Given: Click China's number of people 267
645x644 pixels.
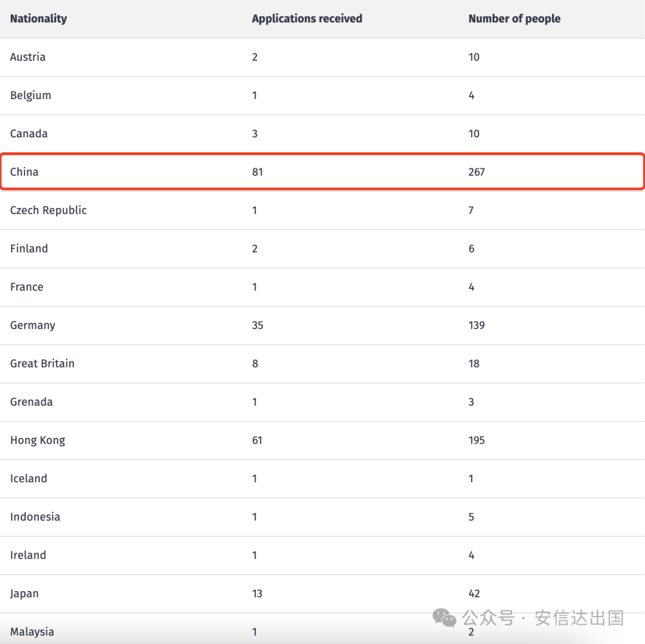Looking at the screenshot, I should coord(477,172).
